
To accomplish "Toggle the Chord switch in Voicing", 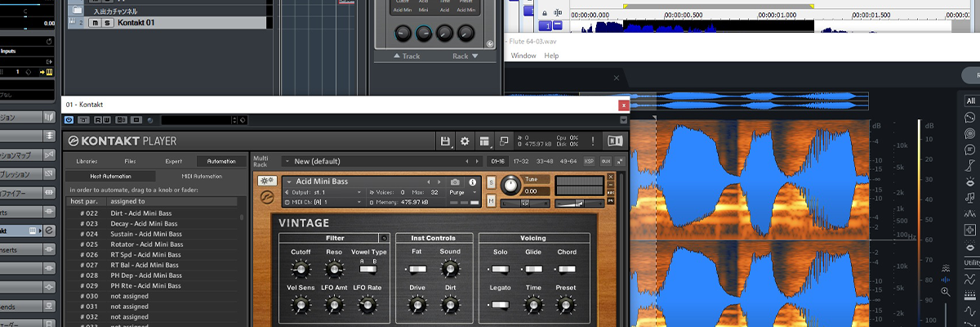I will [566, 269].
